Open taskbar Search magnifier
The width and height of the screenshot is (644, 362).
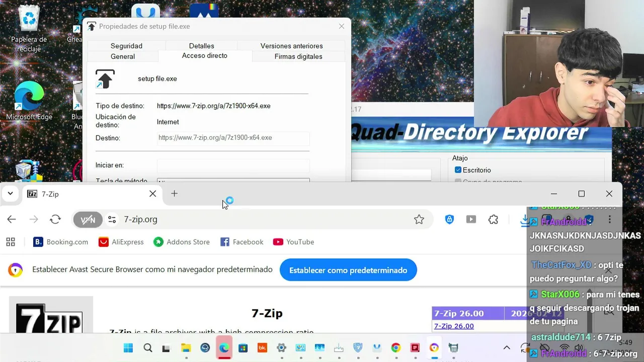pos(147,348)
